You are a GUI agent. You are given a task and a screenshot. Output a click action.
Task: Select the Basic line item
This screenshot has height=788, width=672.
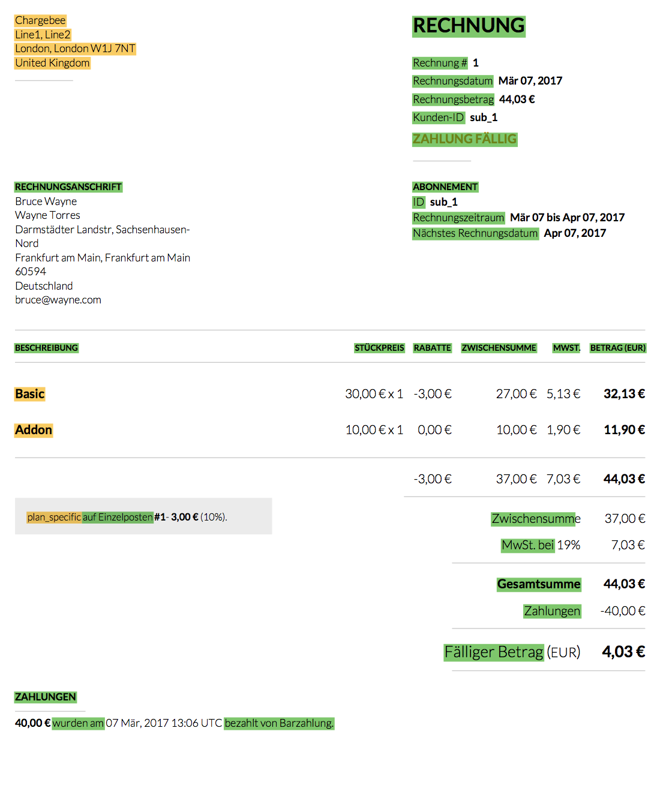(x=30, y=394)
